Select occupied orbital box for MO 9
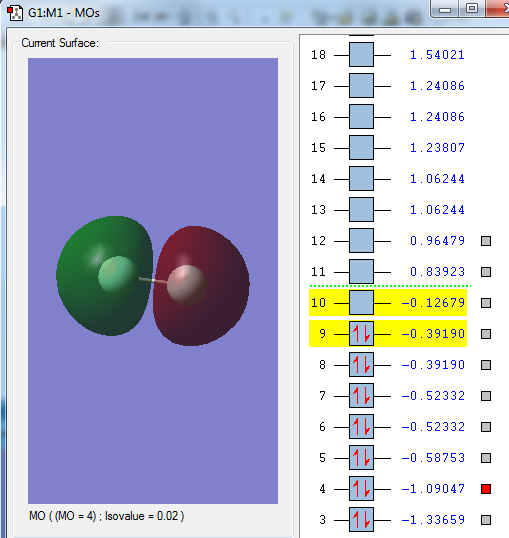This screenshot has height=538, width=509. (361, 334)
